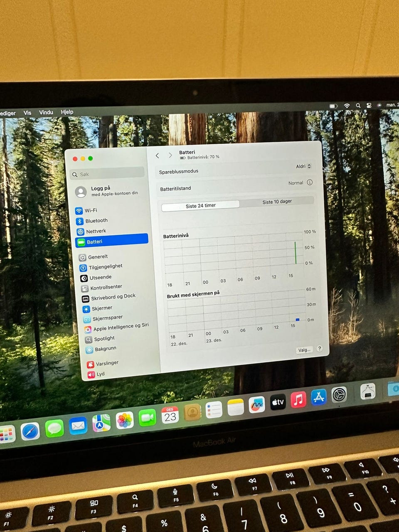Open Skjermsparer settings
Image resolution: width=399 pixels, height=532 pixels.
tap(103, 318)
